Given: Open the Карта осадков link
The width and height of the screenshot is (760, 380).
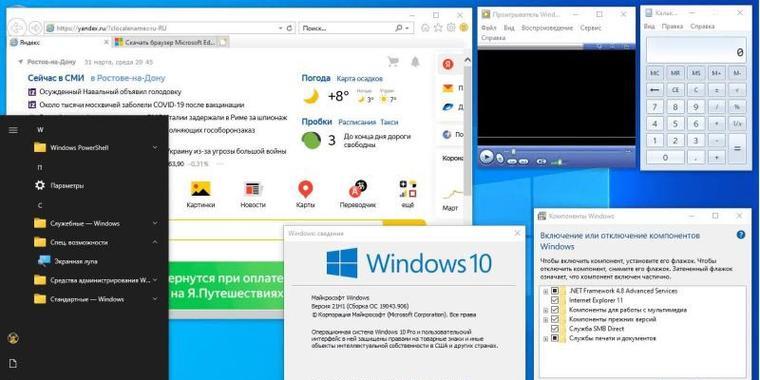Looking at the screenshot, I should (x=360, y=79).
